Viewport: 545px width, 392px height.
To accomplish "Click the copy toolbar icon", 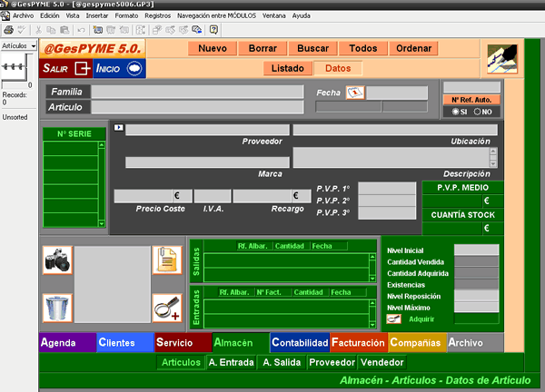I will [51, 30].
